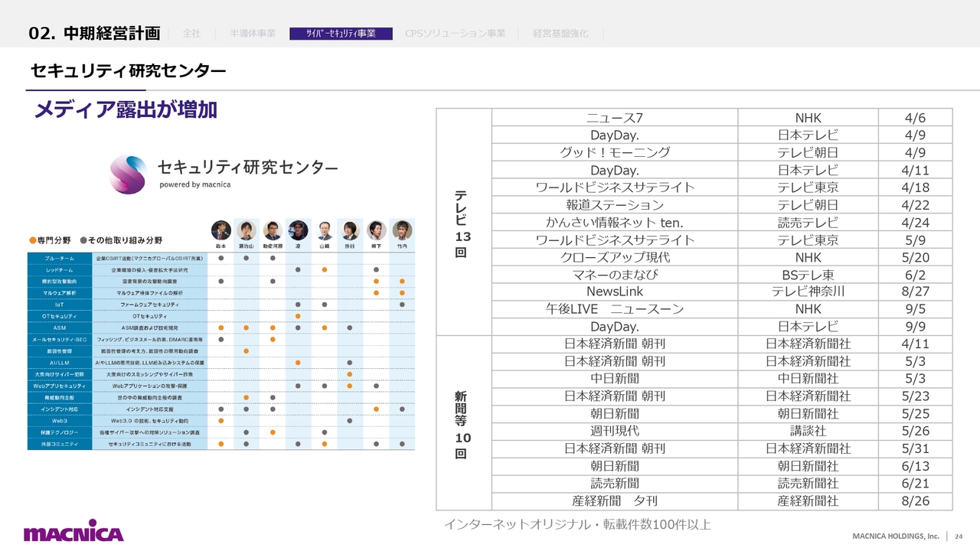
Task: Choose the portrait photo of 掛谷
Action: tap(350, 230)
